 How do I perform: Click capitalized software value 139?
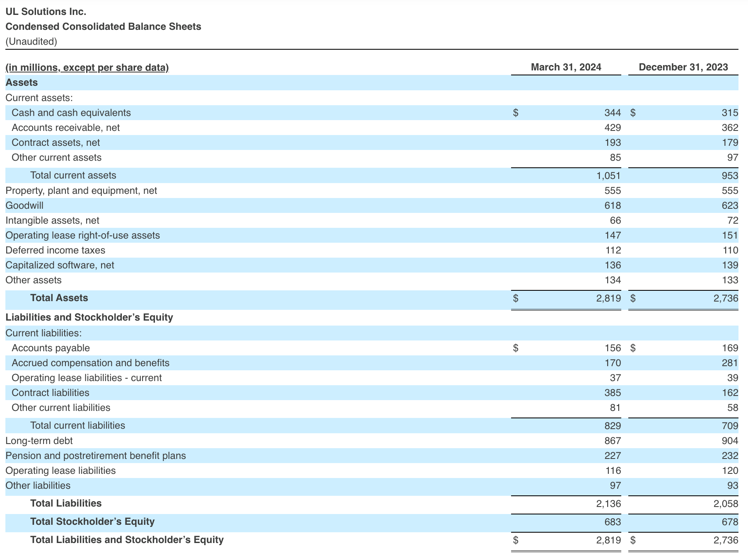(730, 265)
